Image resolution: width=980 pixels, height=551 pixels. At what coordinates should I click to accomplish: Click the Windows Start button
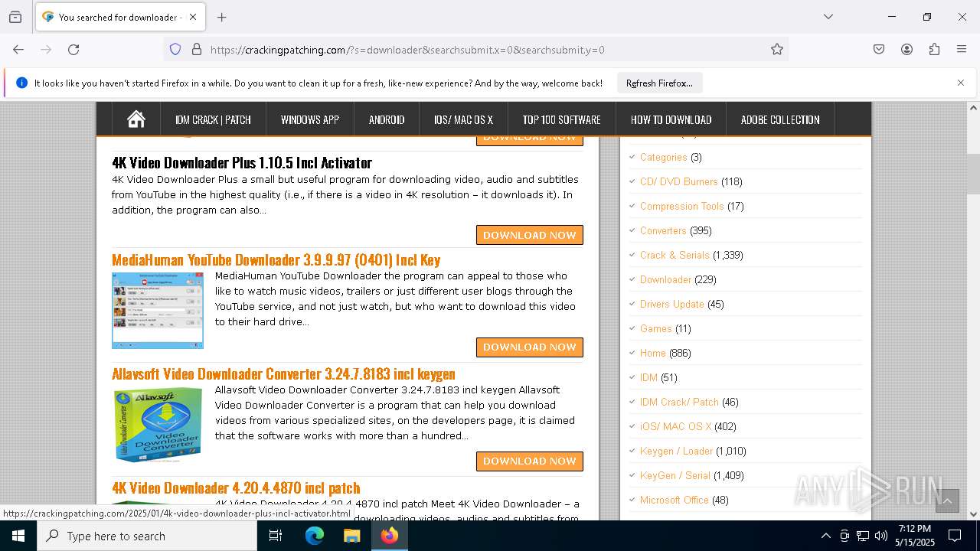coord(18,536)
